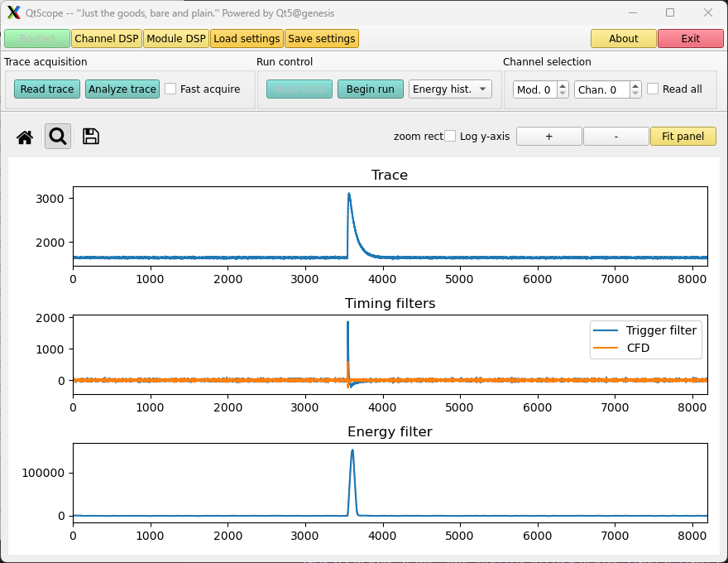Toggle the Log y-axis checkbox
The width and height of the screenshot is (728, 563).
(450, 136)
